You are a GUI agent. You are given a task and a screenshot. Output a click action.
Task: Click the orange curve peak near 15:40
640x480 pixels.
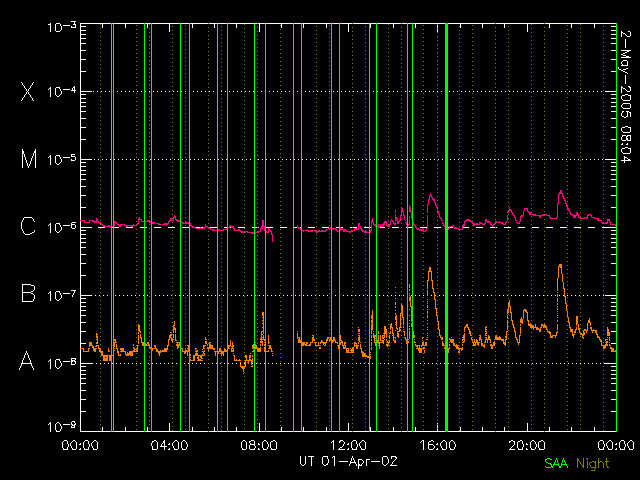pos(430,269)
